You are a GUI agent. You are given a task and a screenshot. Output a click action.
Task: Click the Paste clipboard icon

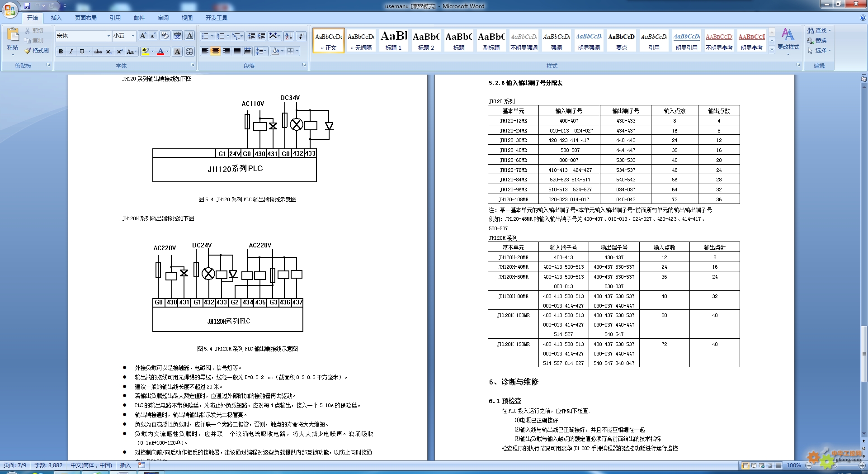pyautogui.click(x=13, y=34)
